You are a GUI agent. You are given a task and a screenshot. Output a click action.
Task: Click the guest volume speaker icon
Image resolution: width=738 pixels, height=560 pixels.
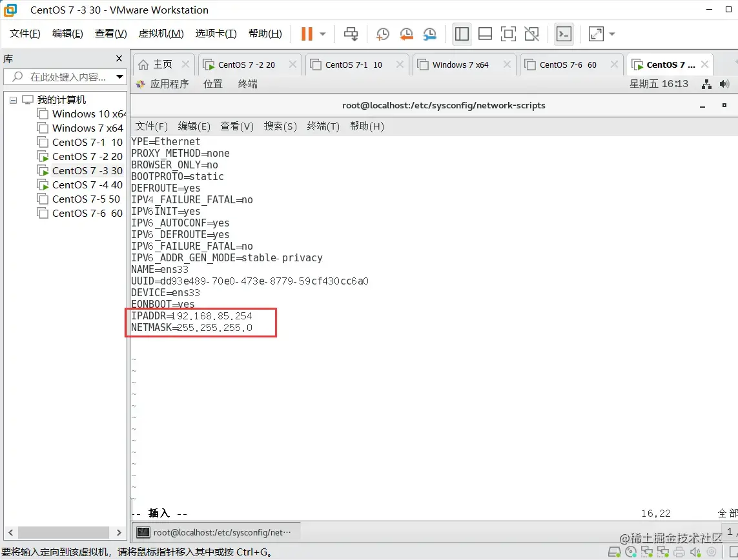724,84
